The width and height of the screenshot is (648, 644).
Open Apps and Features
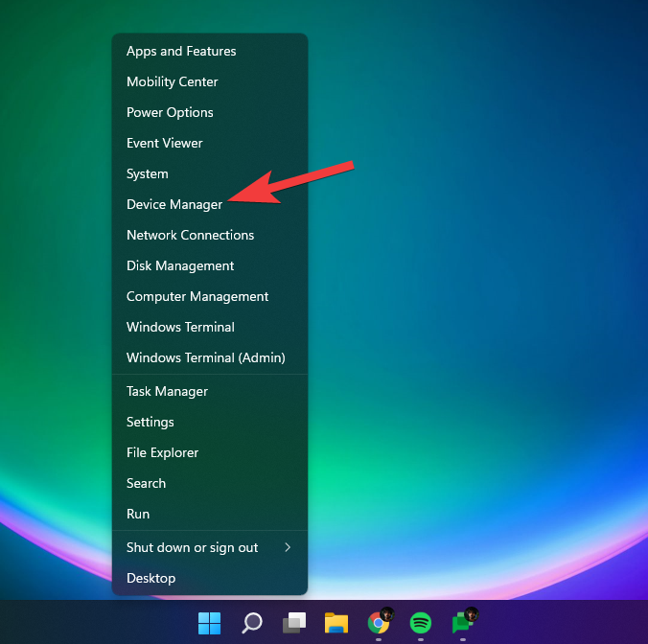point(181,51)
